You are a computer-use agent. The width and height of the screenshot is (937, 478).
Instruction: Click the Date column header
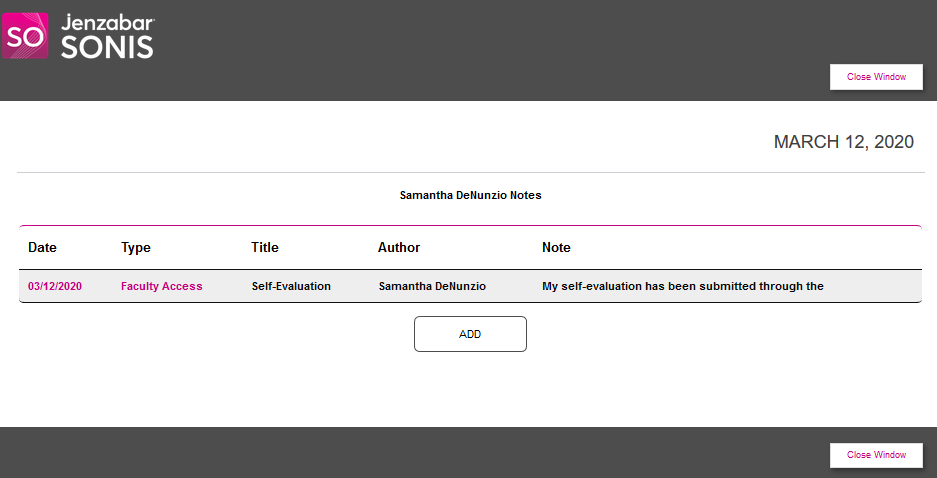[42, 247]
